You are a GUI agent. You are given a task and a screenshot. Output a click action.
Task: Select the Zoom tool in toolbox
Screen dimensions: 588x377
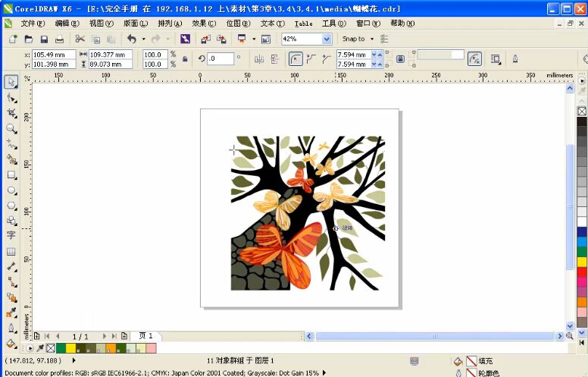pos(11,129)
